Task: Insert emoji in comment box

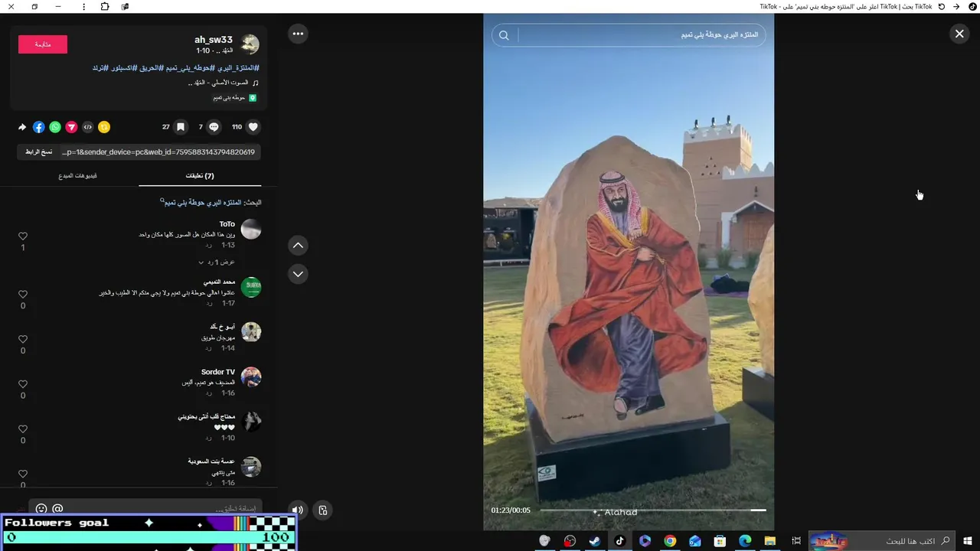Action: pos(41,509)
